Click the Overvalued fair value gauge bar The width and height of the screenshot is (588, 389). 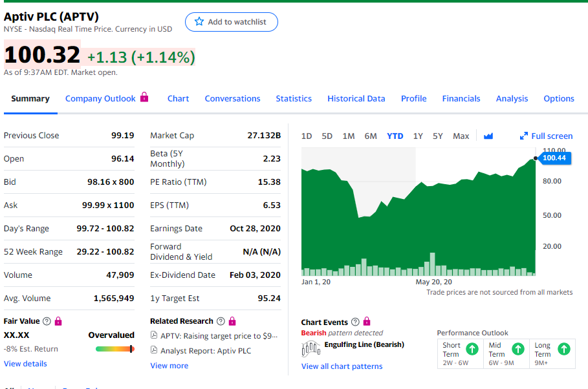(114, 349)
